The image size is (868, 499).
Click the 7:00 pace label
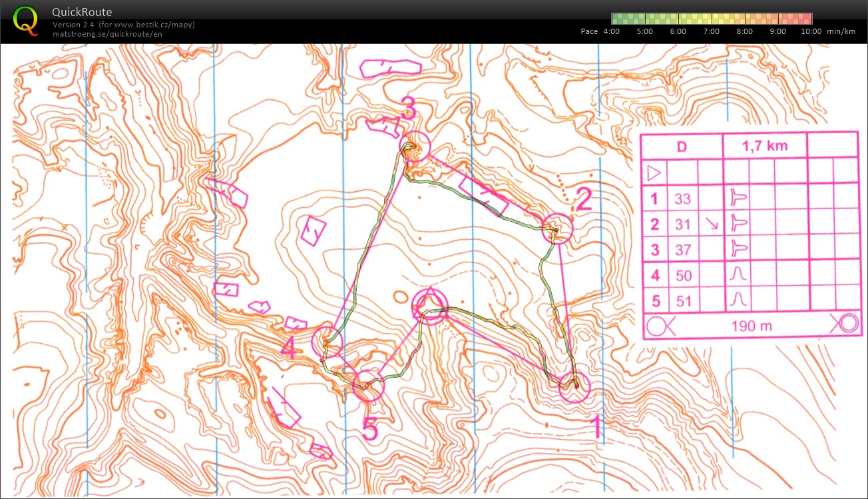(x=712, y=31)
